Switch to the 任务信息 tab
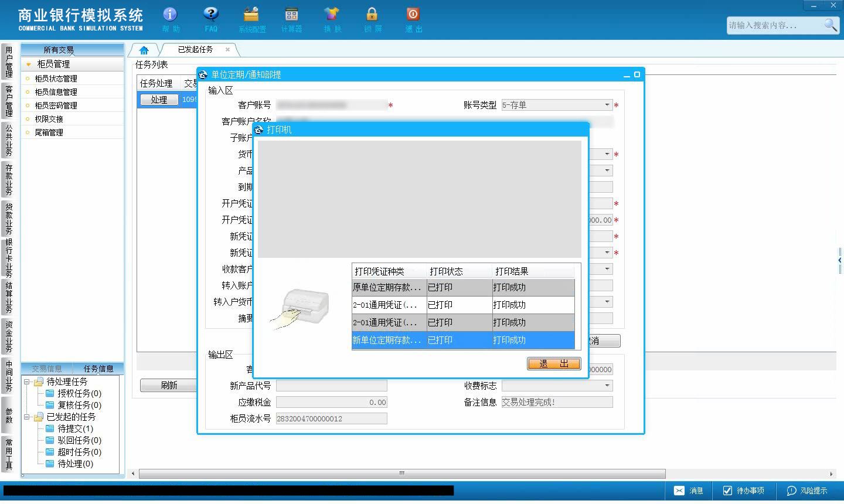 (x=98, y=369)
